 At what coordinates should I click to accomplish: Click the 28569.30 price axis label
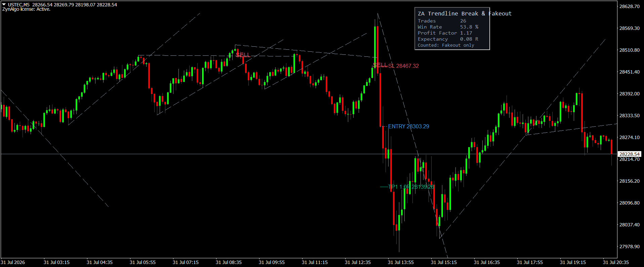tap(630, 28)
